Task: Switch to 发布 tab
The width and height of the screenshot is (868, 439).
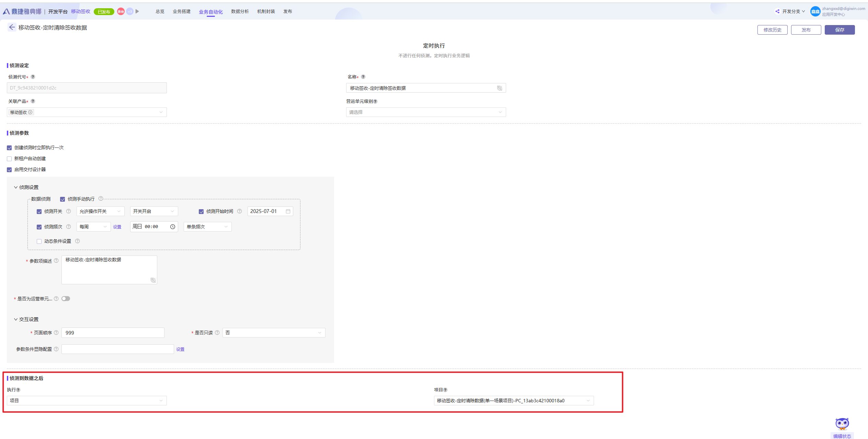Action: pos(288,11)
